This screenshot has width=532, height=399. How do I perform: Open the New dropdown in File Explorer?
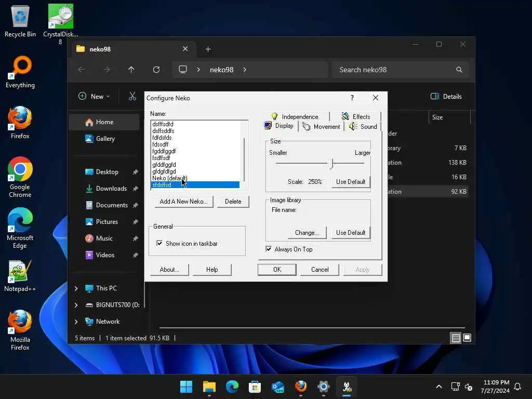point(95,96)
